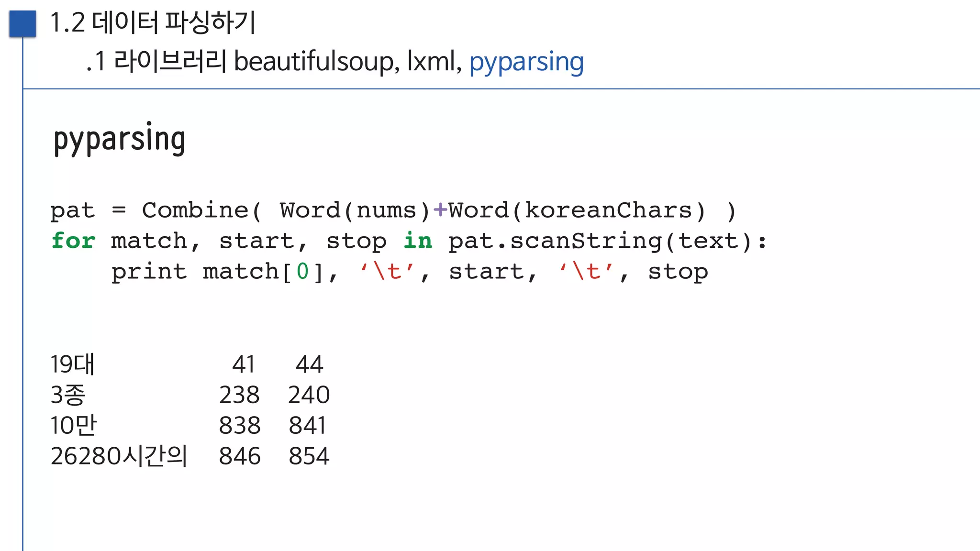
Task: Click 'Combine(' in the first code line
Action: [x=202, y=210]
